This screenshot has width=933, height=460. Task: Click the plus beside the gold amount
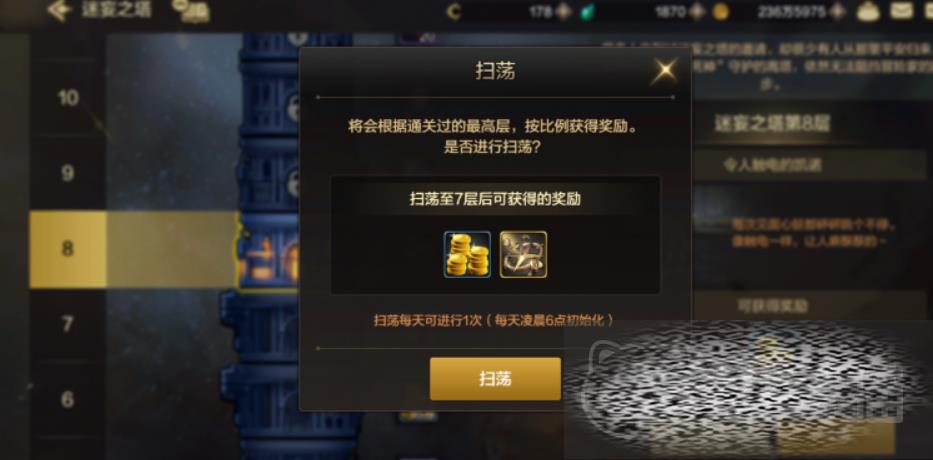[837, 11]
